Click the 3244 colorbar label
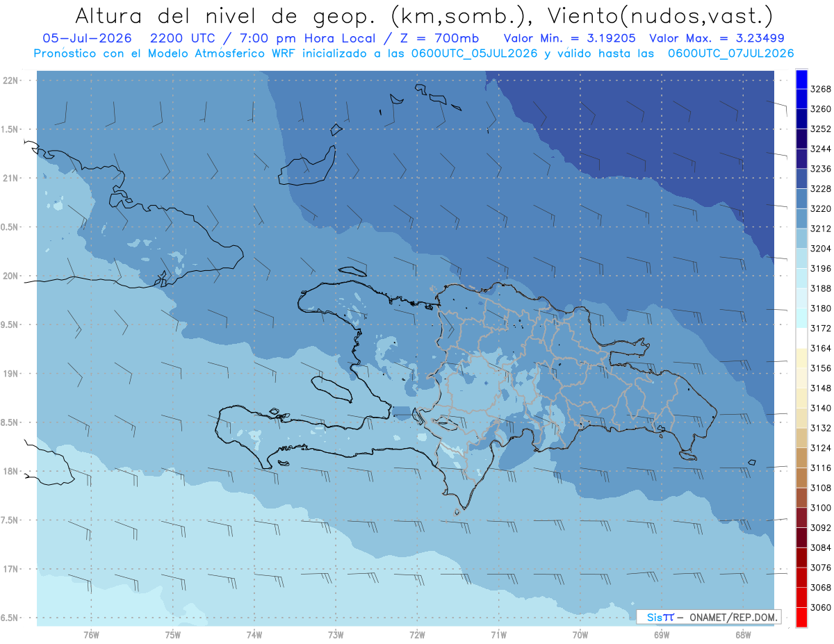Screen dimensions: 834x644 tap(821, 149)
